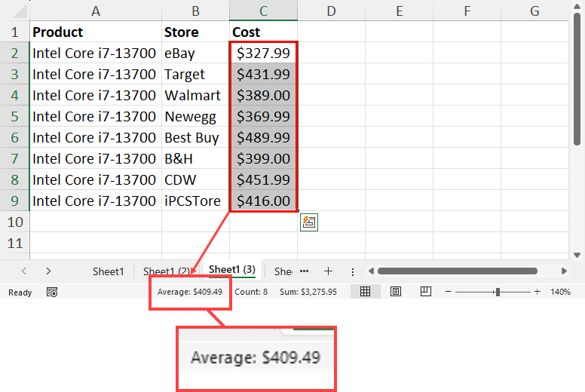The height and width of the screenshot is (392, 585).
Task: Open the Sheet1 tab
Action: coord(109,271)
